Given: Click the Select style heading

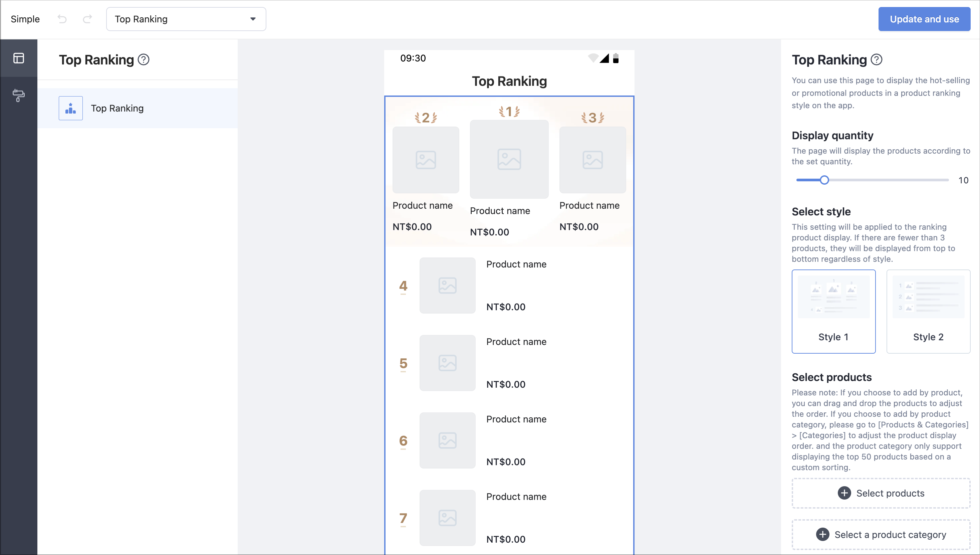Looking at the screenshot, I should [821, 212].
